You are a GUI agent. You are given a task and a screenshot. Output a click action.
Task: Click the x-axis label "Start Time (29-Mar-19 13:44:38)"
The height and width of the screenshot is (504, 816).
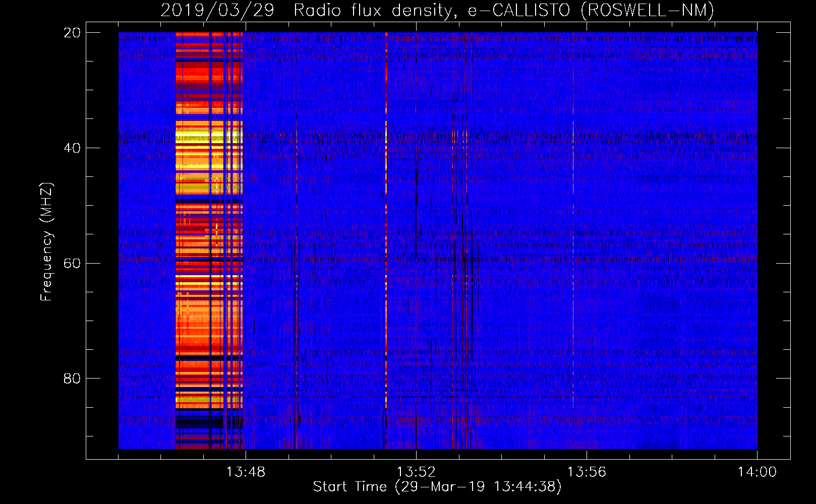tap(437, 487)
